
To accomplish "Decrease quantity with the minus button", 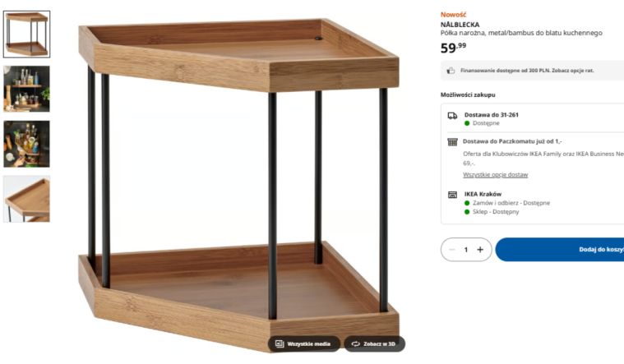I will click(451, 250).
